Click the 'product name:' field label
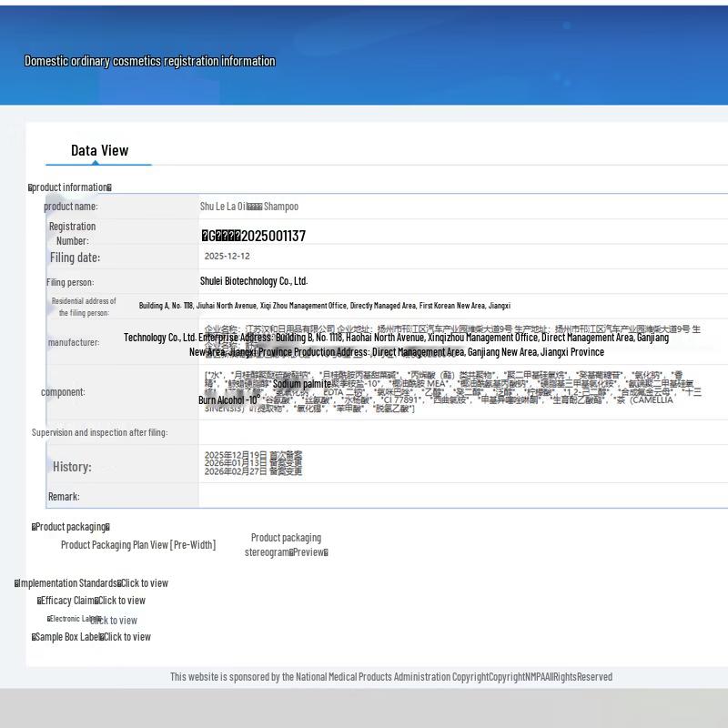The width and height of the screenshot is (728, 728). click(71, 207)
